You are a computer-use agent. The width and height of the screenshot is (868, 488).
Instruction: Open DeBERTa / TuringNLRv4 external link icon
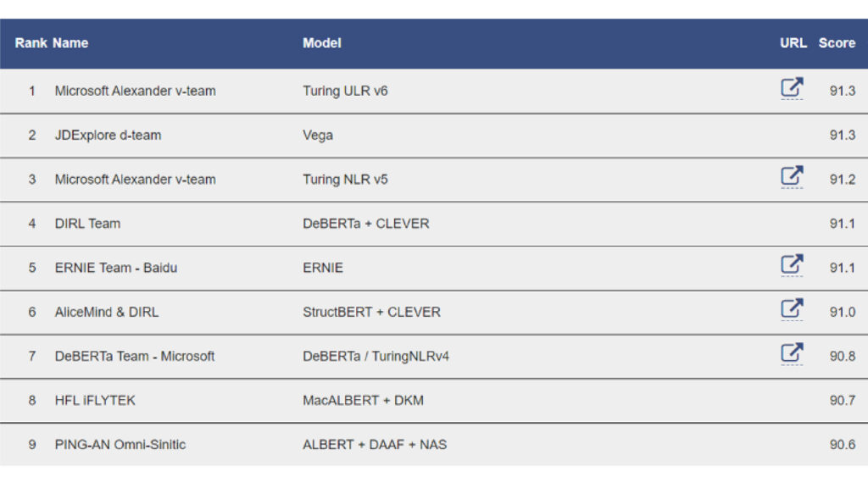point(792,352)
